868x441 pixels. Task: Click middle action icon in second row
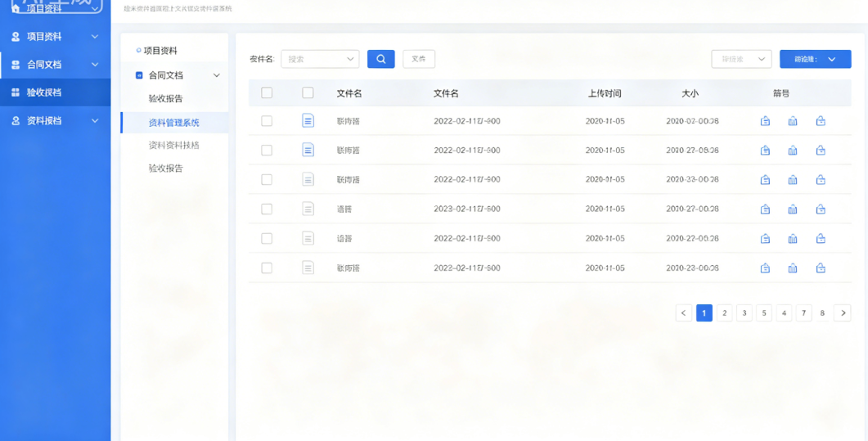[793, 150]
